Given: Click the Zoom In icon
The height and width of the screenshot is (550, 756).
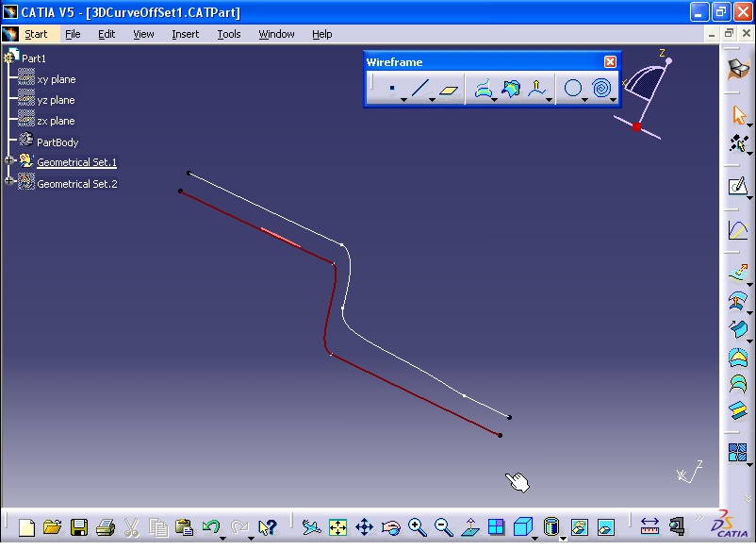Looking at the screenshot, I should (417, 527).
